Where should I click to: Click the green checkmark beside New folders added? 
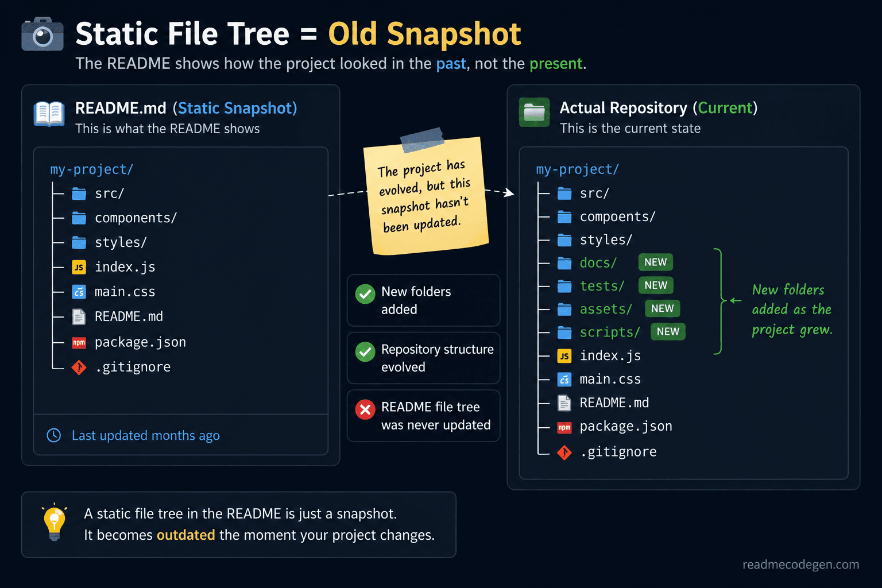coord(365,294)
